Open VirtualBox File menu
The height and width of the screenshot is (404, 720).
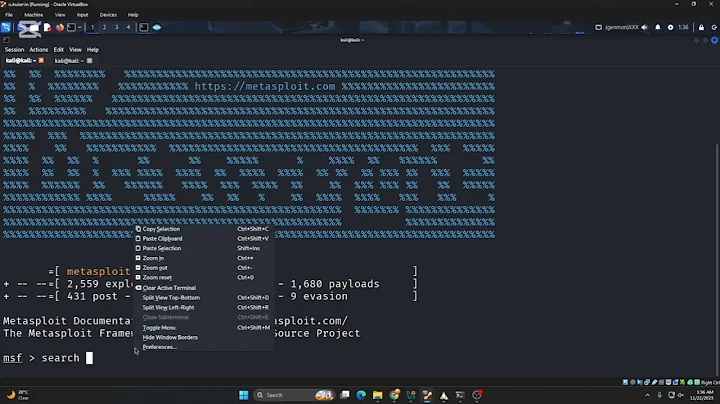(x=9, y=15)
